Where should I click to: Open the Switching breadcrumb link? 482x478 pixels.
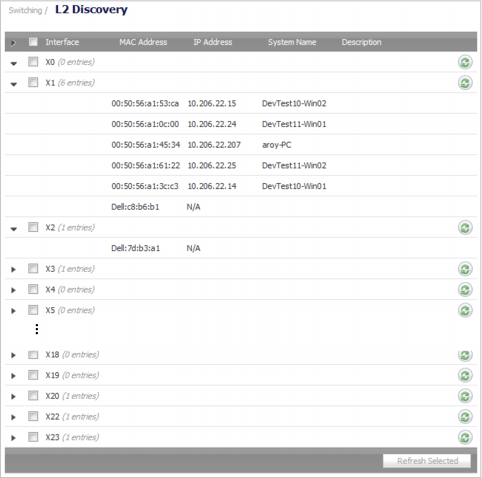(x=25, y=10)
